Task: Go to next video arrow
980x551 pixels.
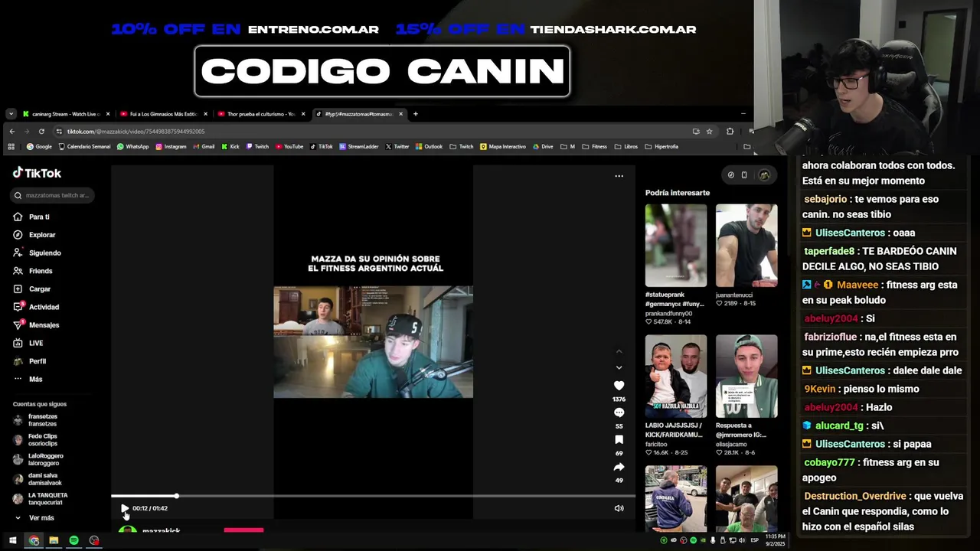Action: pos(619,367)
